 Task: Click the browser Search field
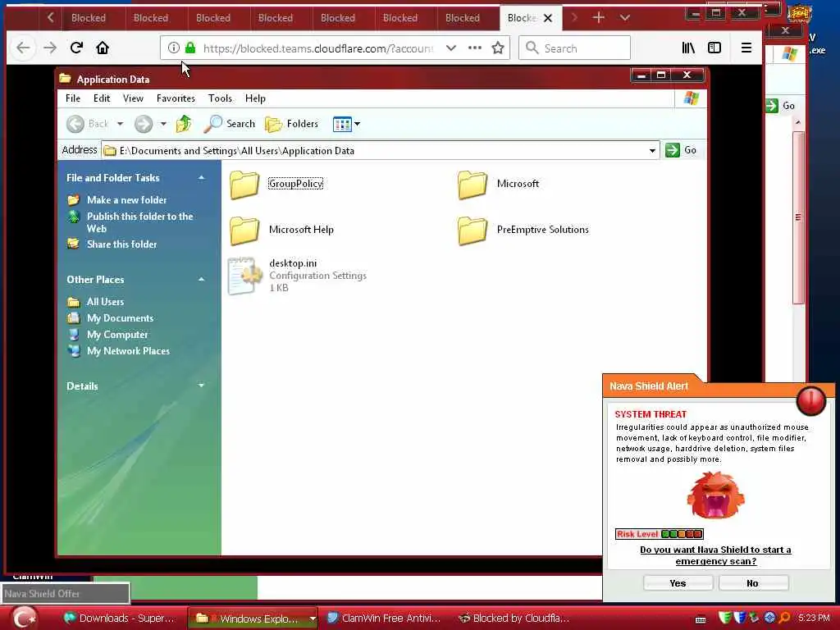click(x=574, y=48)
